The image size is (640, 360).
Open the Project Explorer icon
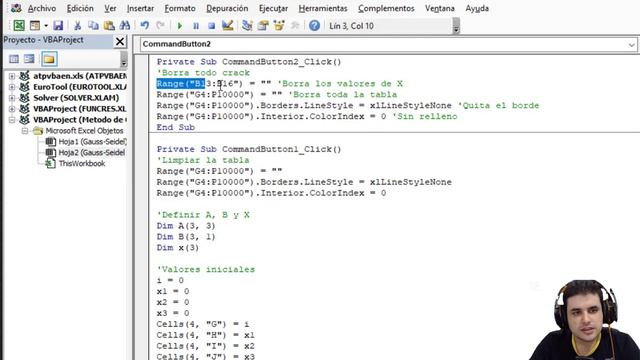(x=247, y=26)
